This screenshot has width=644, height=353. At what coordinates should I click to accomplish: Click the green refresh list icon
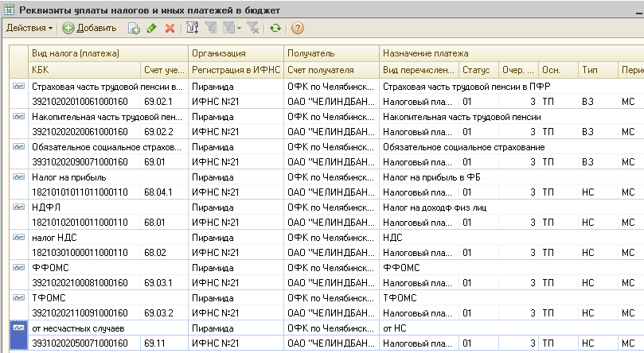275,28
